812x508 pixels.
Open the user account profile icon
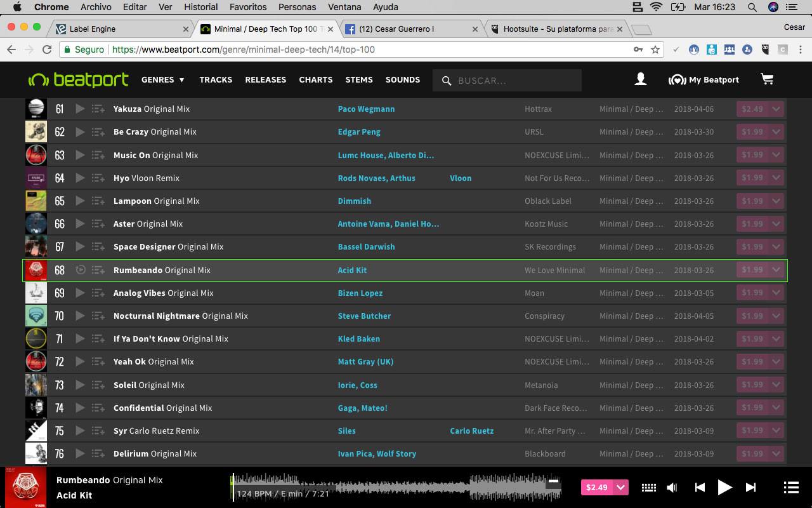[641, 79]
